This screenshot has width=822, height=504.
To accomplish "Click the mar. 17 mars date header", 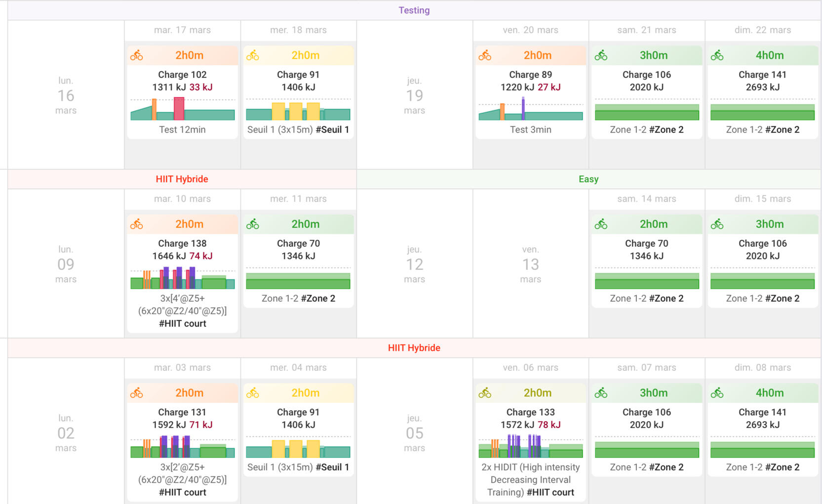I will [182, 30].
